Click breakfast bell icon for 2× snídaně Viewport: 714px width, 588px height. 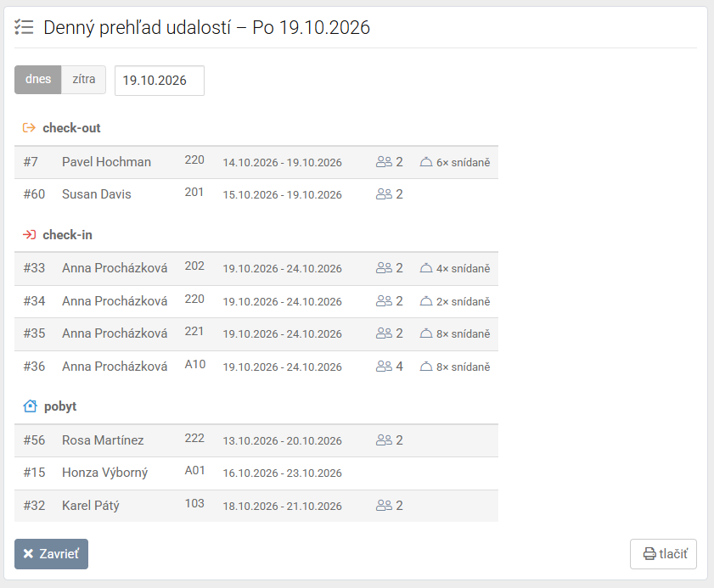pyautogui.click(x=426, y=301)
